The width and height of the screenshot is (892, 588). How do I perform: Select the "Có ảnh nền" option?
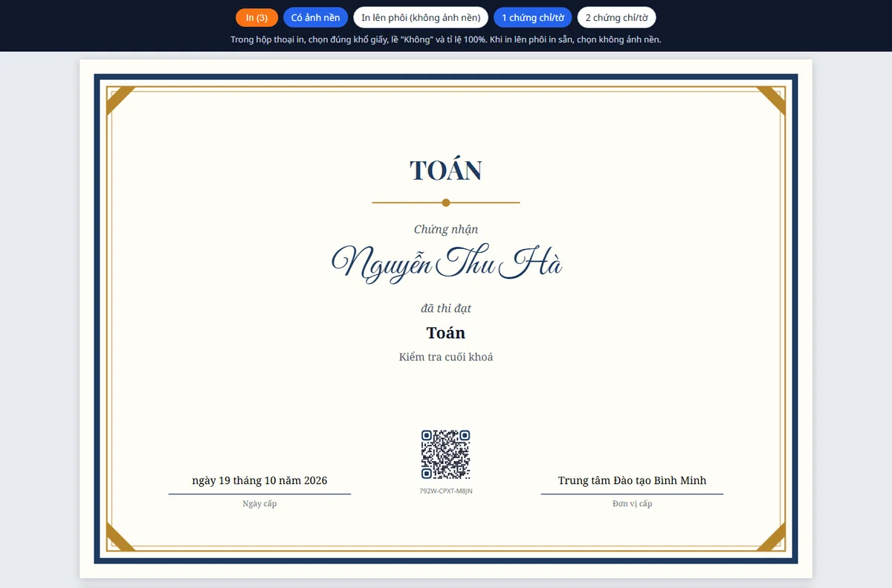(x=315, y=18)
